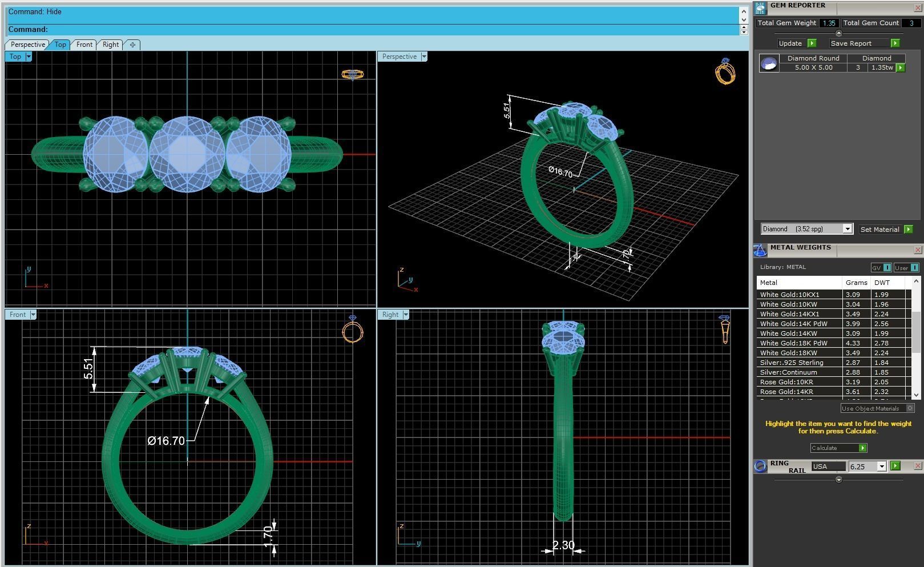Collapse the Gem Reporter panel arrow
Viewport: 924px width, 567px height.
pyautogui.click(x=838, y=33)
